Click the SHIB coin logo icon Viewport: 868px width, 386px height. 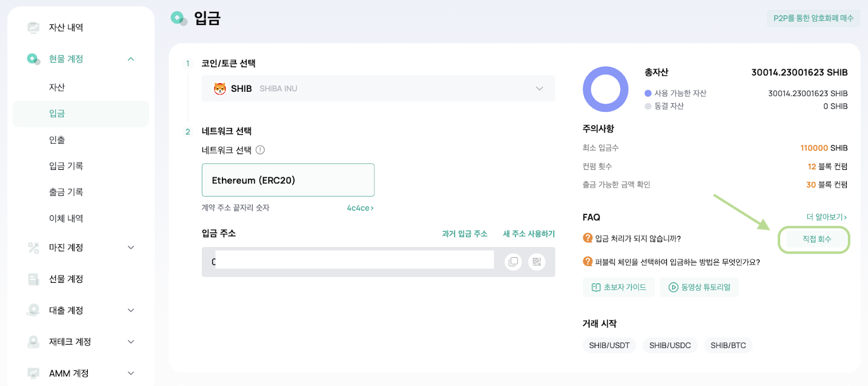coord(220,88)
